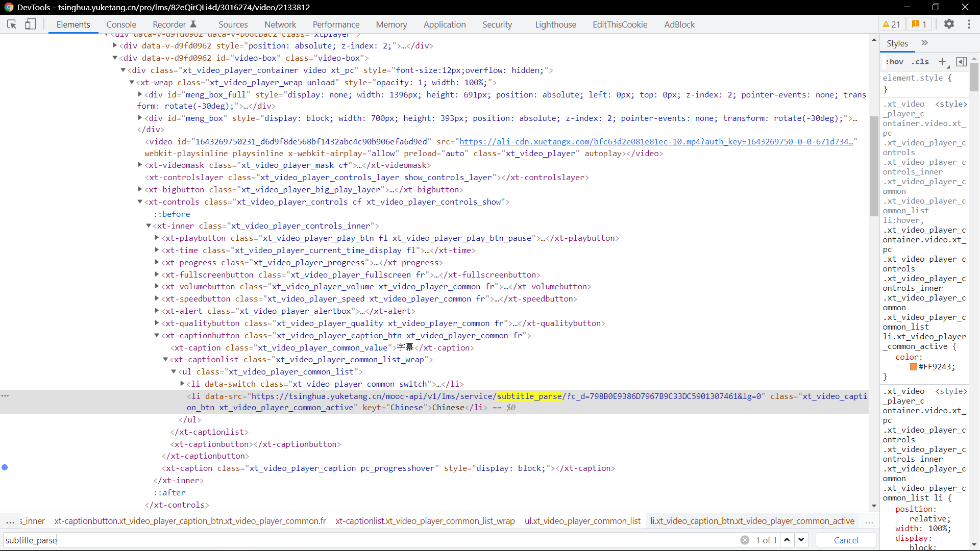980x551 pixels.
Task: Collapse the xt-controls element node
Action: pyautogui.click(x=140, y=202)
